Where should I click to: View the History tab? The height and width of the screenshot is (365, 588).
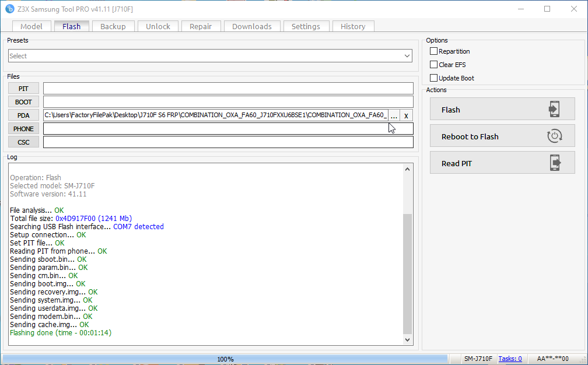[353, 26]
